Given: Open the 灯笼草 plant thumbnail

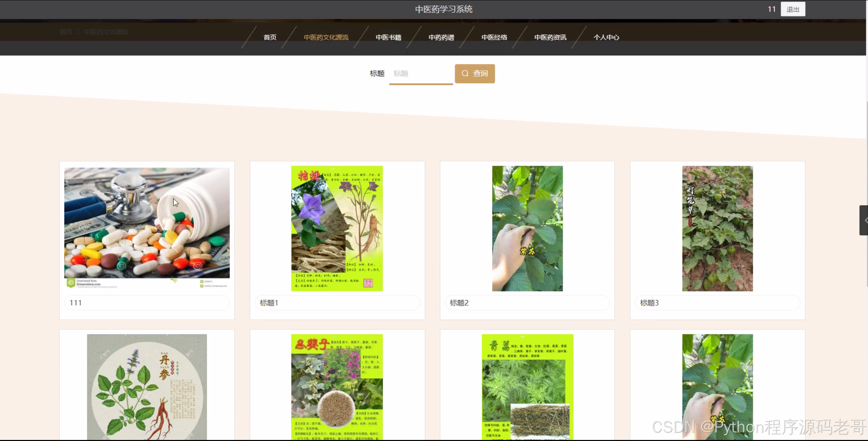Looking at the screenshot, I should coord(717,229).
